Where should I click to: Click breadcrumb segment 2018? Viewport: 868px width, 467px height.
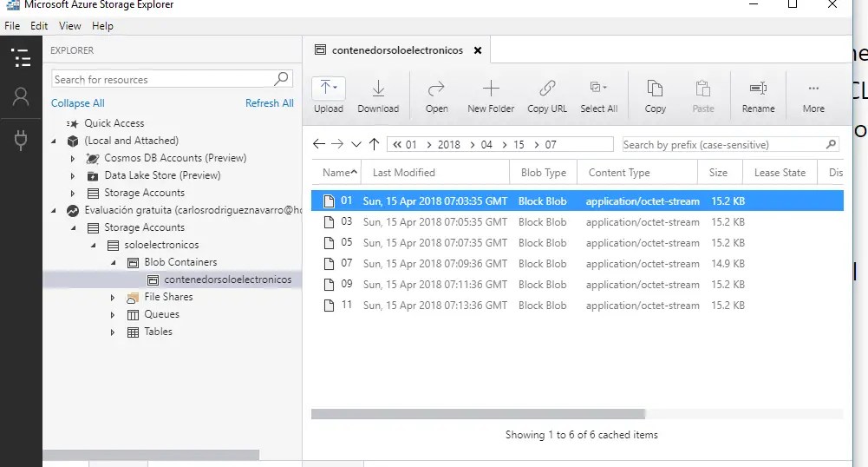click(x=448, y=145)
